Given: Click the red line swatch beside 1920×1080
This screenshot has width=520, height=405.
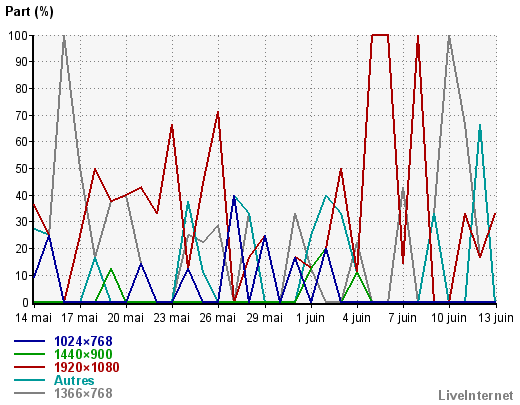Looking at the screenshot, I should pyautogui.click(x=29, y=367).
